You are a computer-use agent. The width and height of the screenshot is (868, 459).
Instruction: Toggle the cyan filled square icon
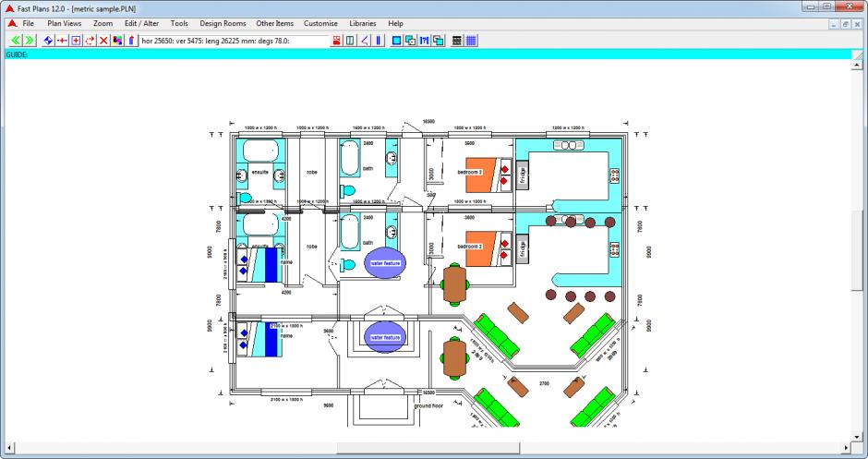(x=396, y=41)
